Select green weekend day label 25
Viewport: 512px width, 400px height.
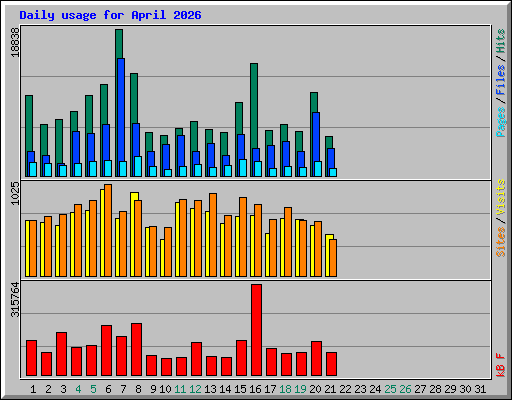(x=390, y=389)
